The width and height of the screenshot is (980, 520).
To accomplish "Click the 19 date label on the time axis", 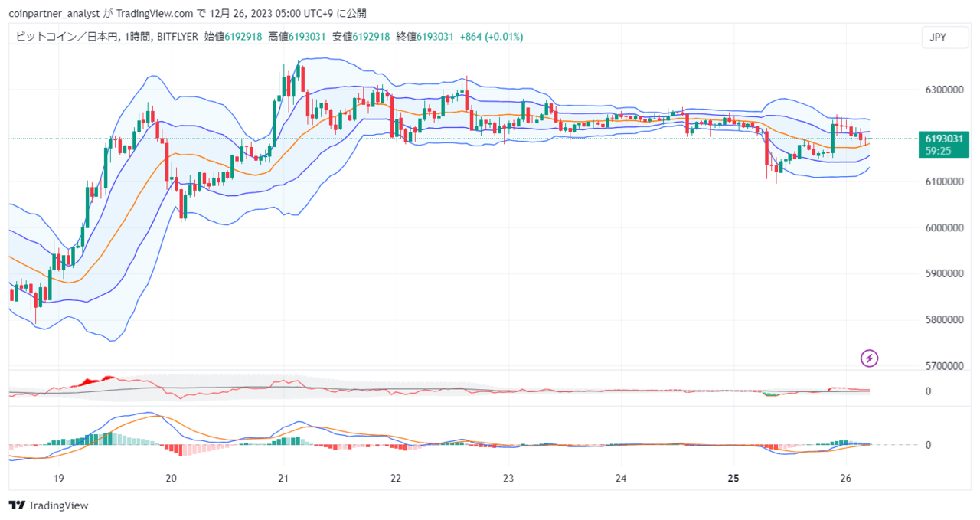I will (x=58, y=478).
